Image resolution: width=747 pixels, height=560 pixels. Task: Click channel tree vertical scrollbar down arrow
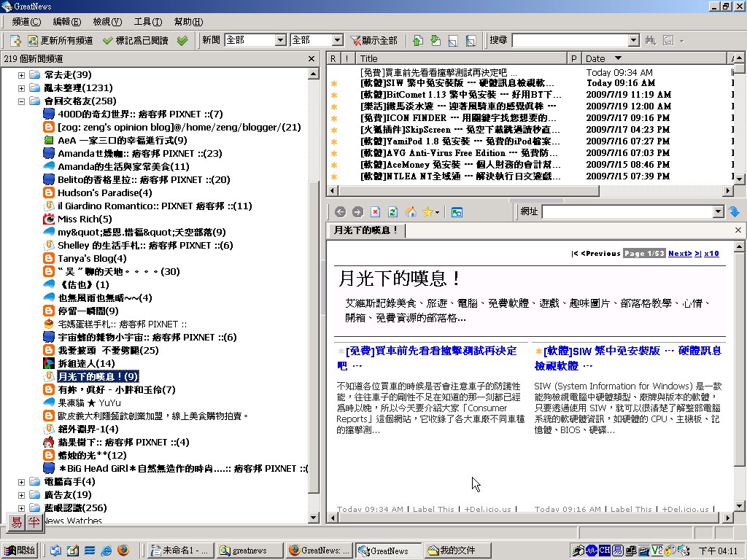[314, 518]
